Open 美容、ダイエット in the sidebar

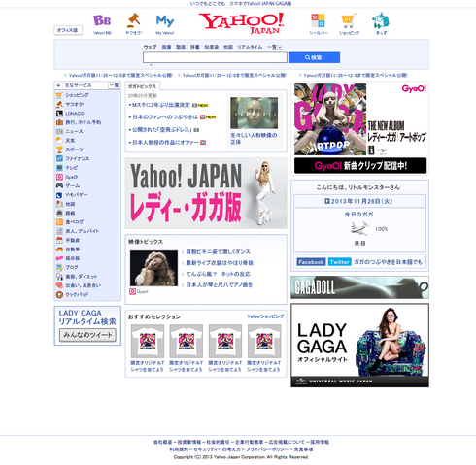point(82,277)
